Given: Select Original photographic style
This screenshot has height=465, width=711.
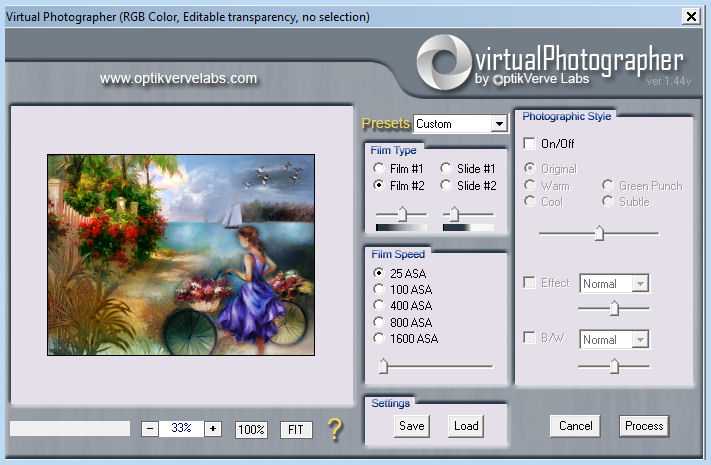Looking at the screenshot, I should pyautogui.click(x=530, y=168).
